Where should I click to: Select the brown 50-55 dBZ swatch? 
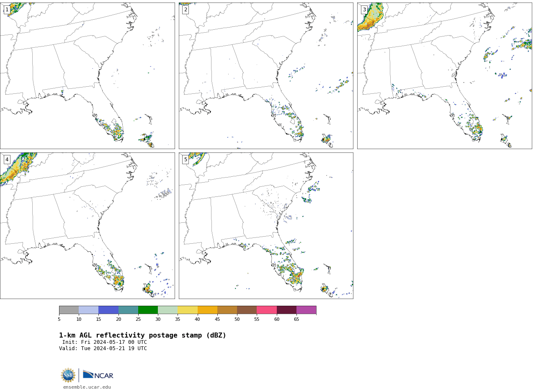coord(247,310)
